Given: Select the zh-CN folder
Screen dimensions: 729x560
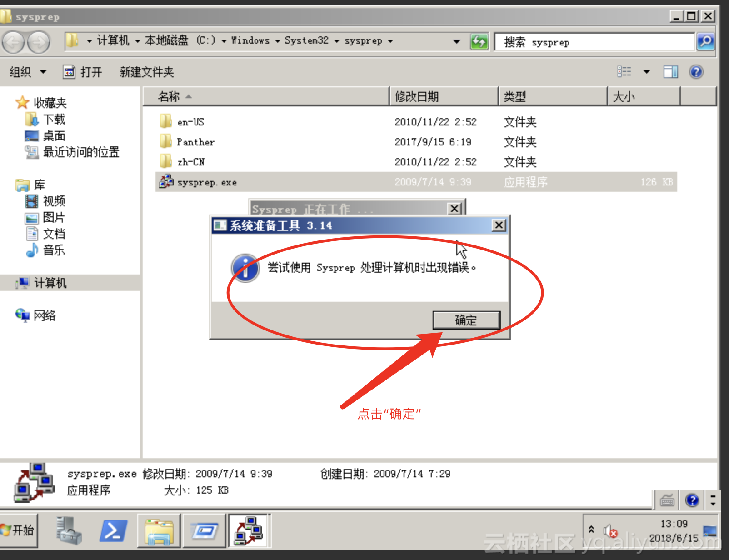Looking at the screenshot, I should (191, 162).
